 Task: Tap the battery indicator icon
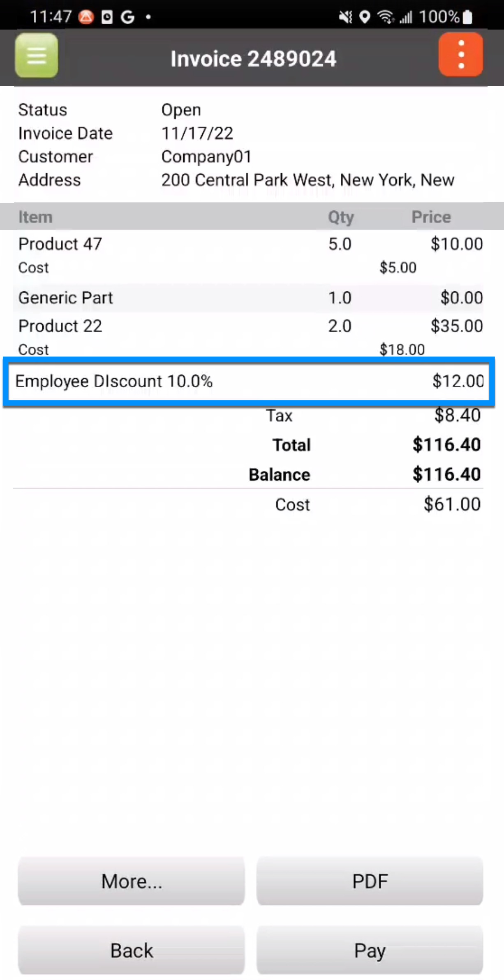[467, 17]
